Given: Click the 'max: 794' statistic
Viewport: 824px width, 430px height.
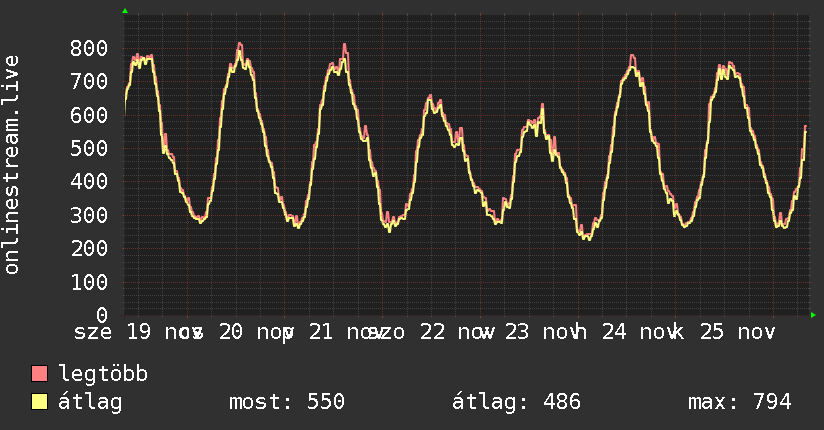Looking at the screenshot, I should 740,402.
